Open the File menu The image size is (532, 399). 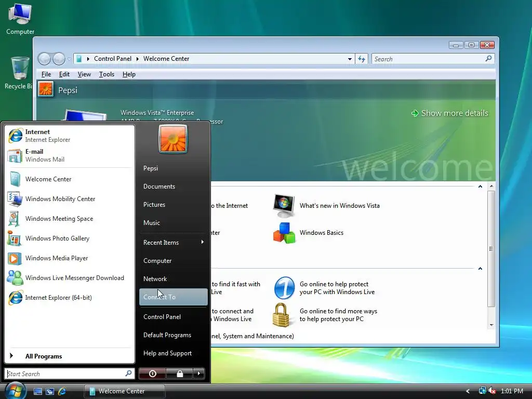46,74
